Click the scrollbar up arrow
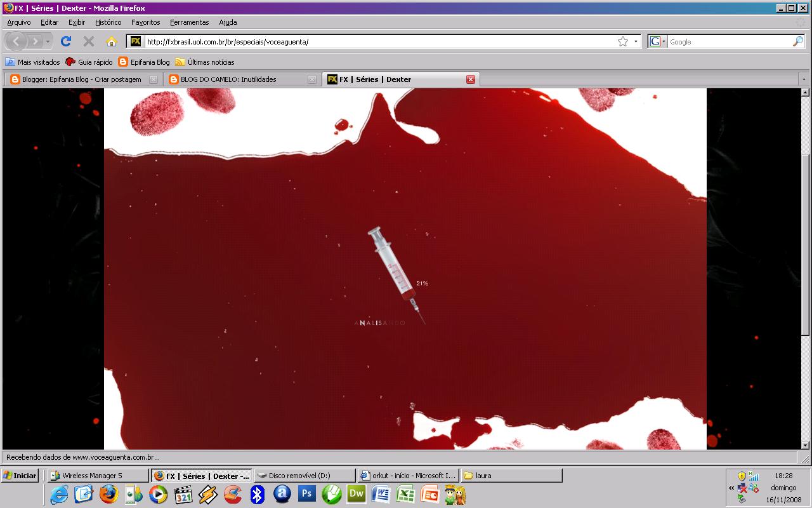812x508 pixels. pyautogui.click(x=806, y=93)
